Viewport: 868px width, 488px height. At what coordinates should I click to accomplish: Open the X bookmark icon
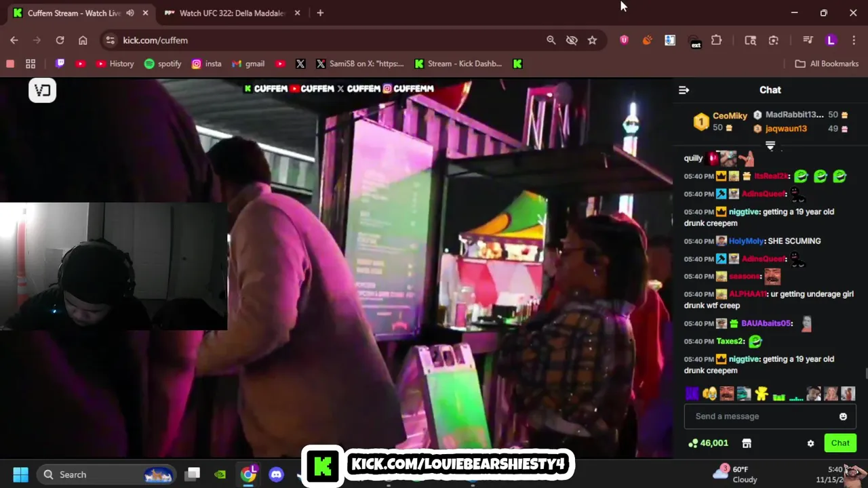[300, 64]
